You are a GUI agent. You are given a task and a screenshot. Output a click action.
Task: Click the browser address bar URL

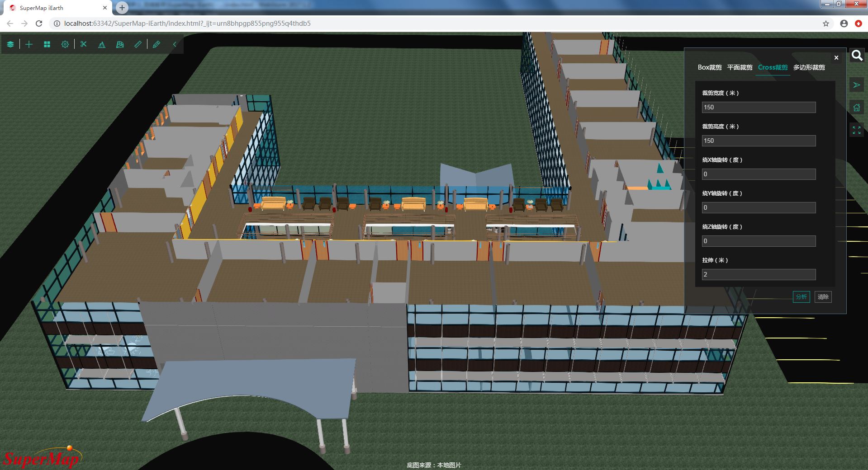[187, 23]
